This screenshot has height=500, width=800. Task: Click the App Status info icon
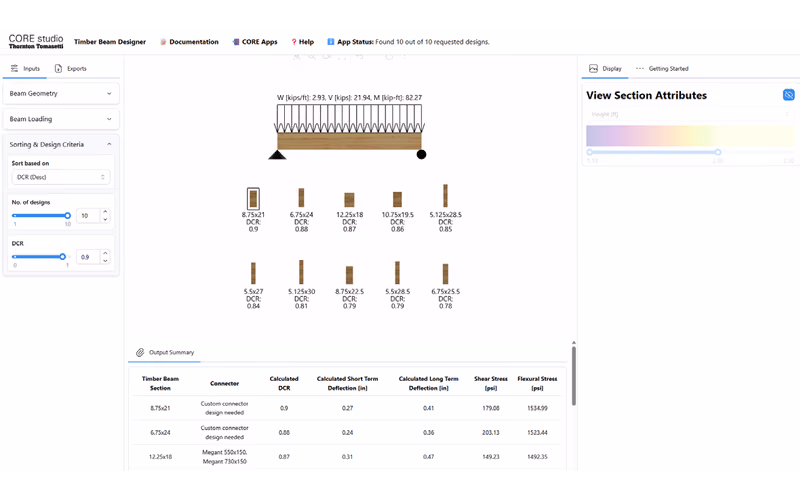click(331, 42)
